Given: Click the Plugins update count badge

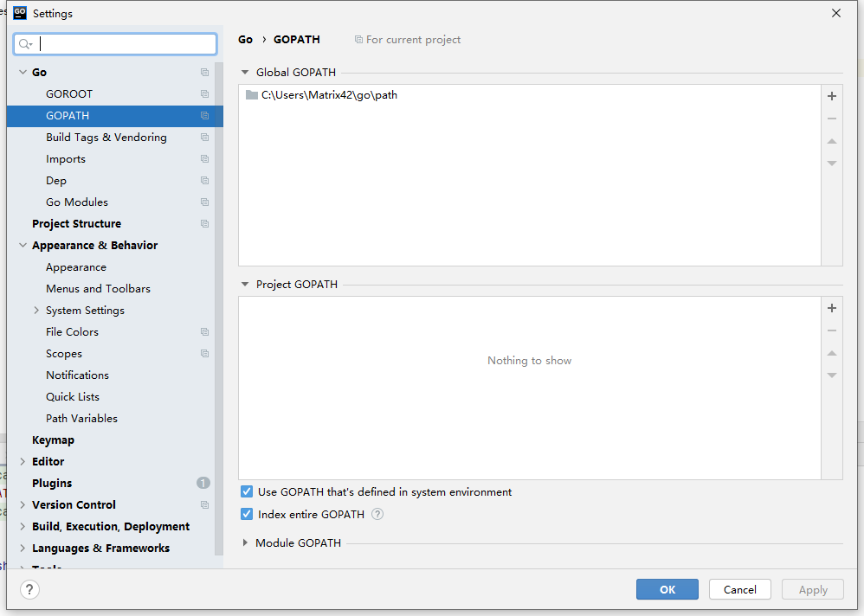Looking at the screenshot, I should pyautogui.click(x=203, y=483).
